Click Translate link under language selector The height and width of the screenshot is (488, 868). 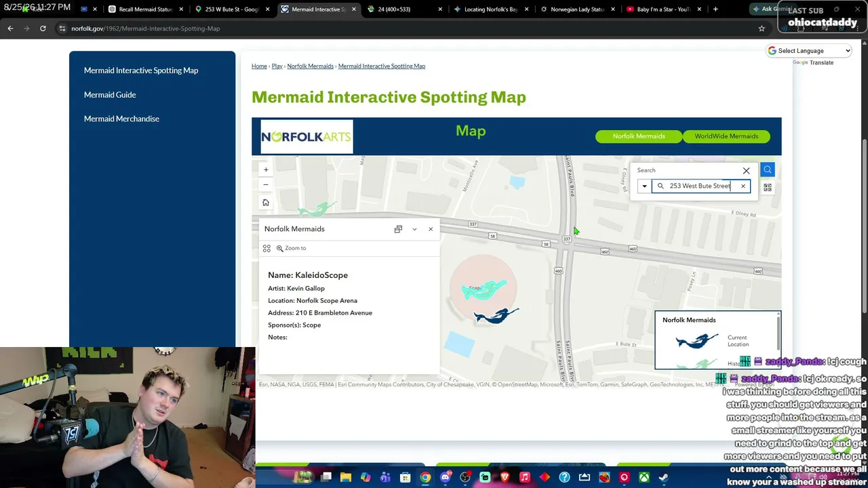click(x=821, y=63)
